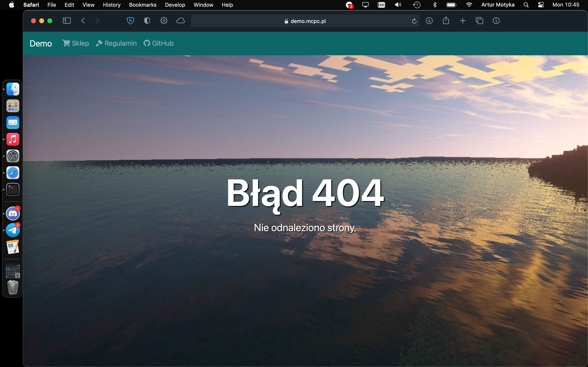Screen dimensions: 588x367
Task: Open the Wi-Fi status menu
Action: pos(469,5)
